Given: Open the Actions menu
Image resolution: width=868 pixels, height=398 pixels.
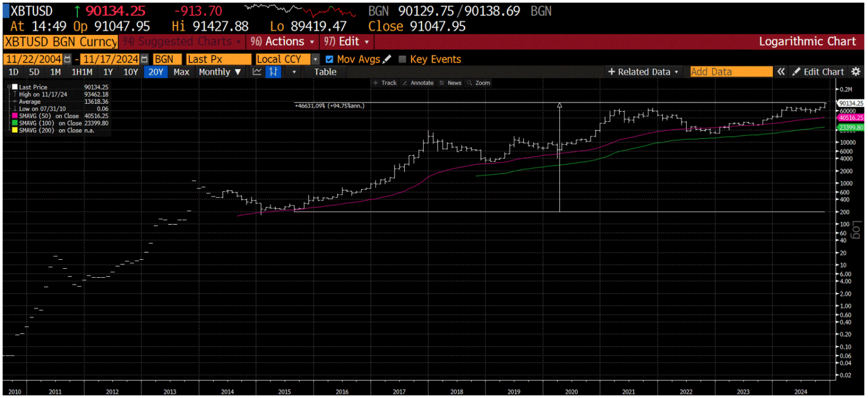Looking at the screenshot, I should coord(284,42).
